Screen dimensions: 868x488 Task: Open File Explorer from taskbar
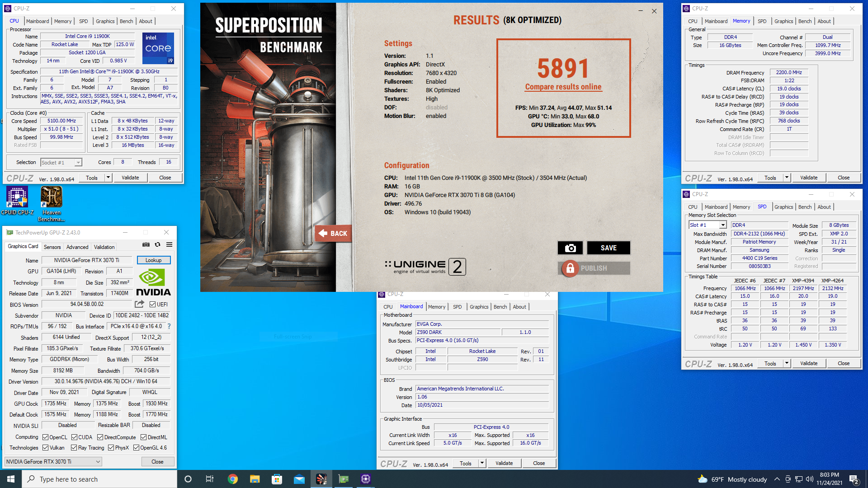coord(255,479)
